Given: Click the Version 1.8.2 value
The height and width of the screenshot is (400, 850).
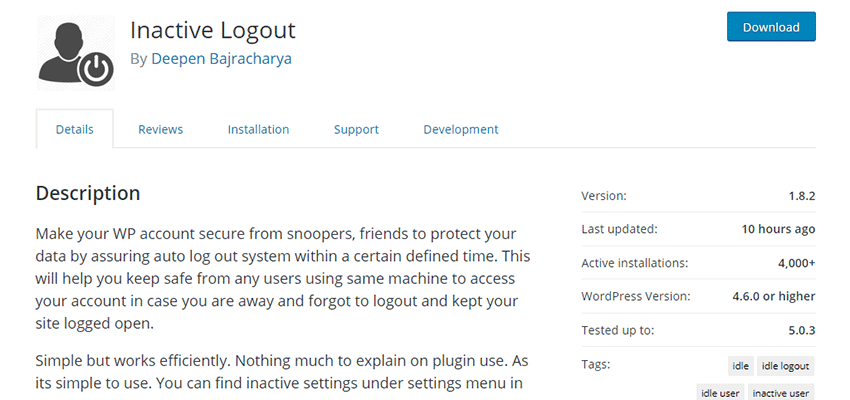Looking at the screenshot, I should point(800,196).
